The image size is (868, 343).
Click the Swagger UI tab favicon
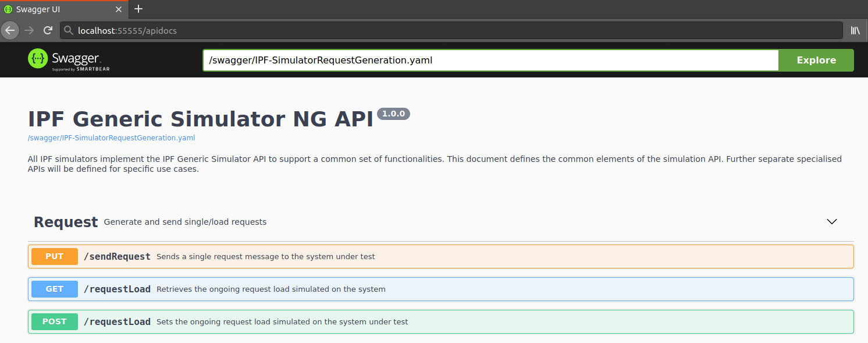8,9
